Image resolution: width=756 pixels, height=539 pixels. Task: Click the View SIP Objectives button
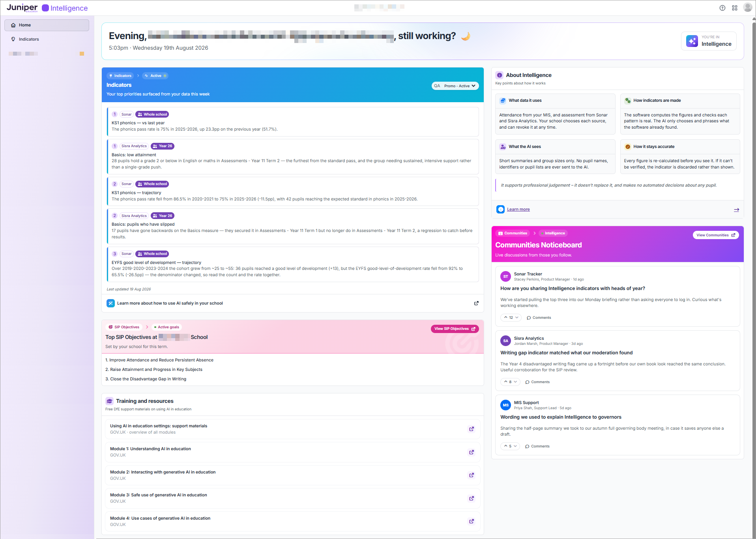coord(455,329)
